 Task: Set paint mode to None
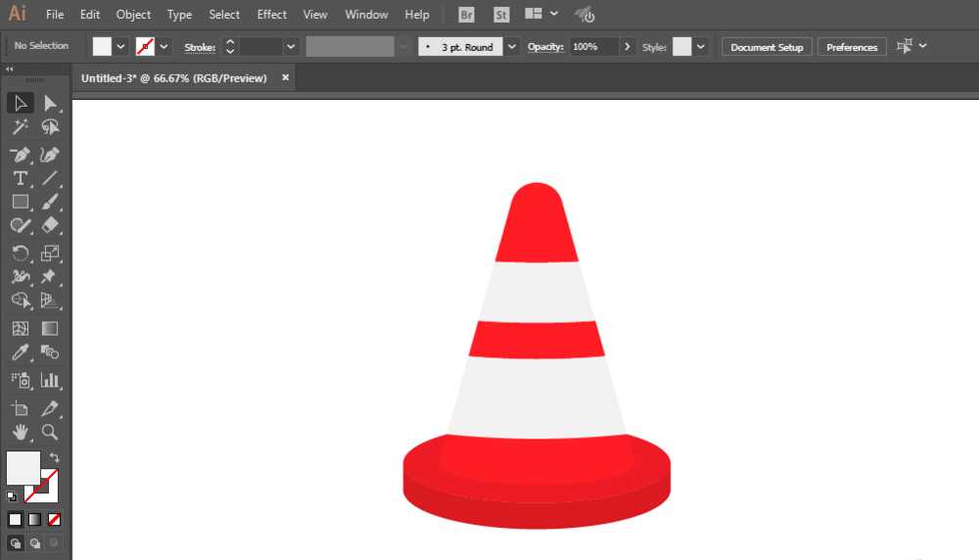point(55,519)
